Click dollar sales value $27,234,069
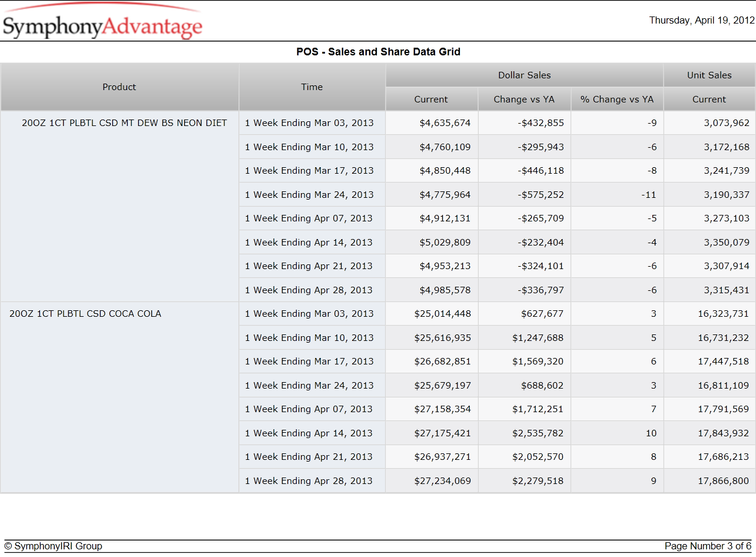The image size is (756, 557). 443,481
